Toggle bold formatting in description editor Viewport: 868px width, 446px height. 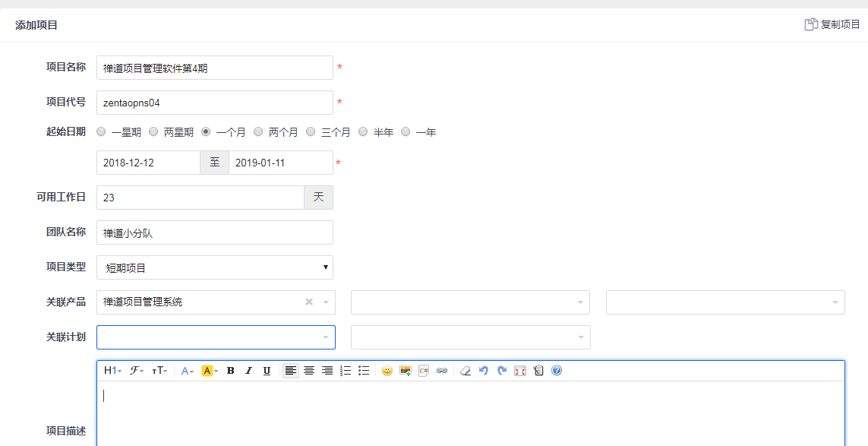point(230,371)
